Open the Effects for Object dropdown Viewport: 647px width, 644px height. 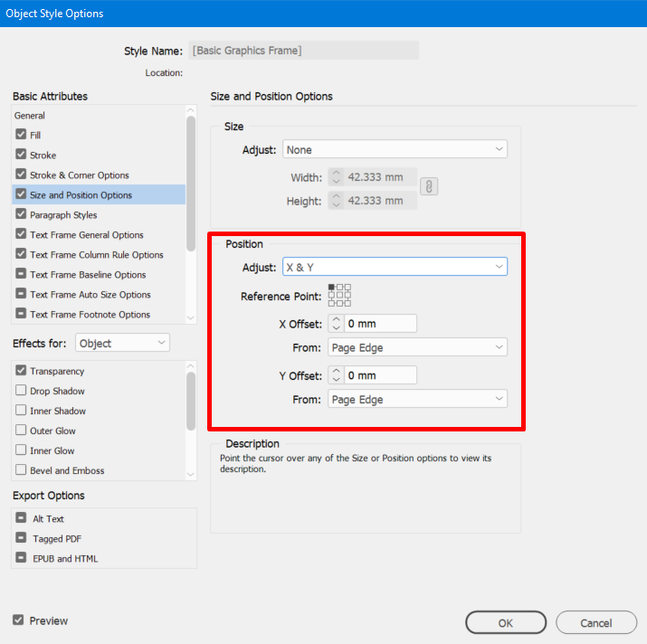tap(122, 343)
